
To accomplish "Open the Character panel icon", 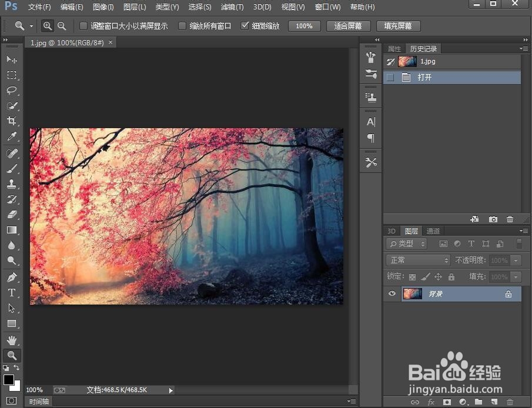I will (x=370, y=122).
